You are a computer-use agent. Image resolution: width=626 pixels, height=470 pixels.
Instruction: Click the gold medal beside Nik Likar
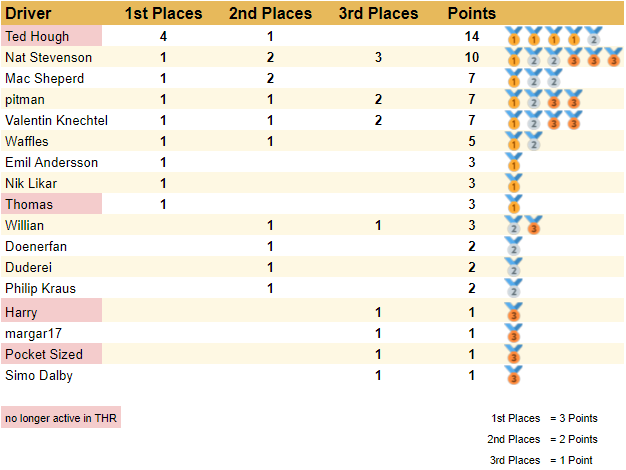point(514,185)
